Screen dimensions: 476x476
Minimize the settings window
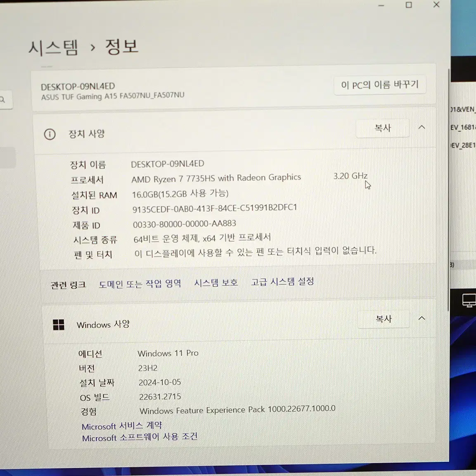coord(381,5)
